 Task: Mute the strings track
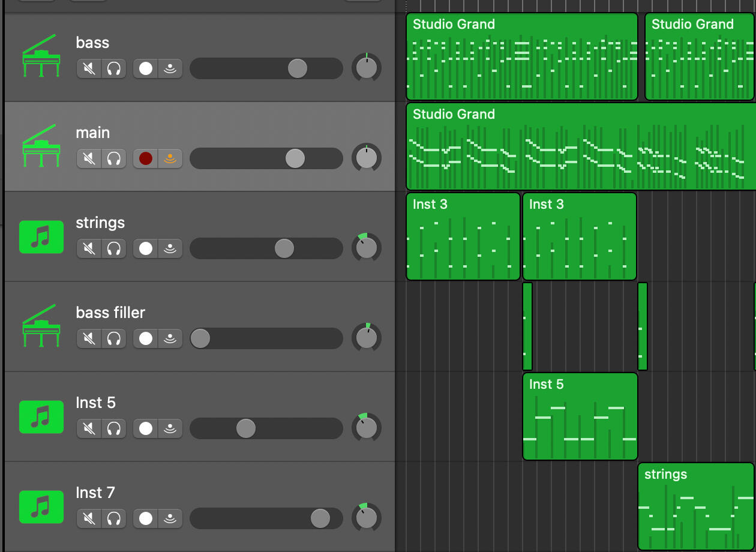click(89, 248)
